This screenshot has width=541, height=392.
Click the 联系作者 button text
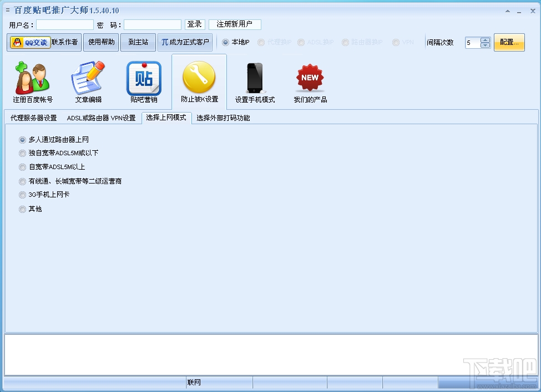click(x=64, y=42)
